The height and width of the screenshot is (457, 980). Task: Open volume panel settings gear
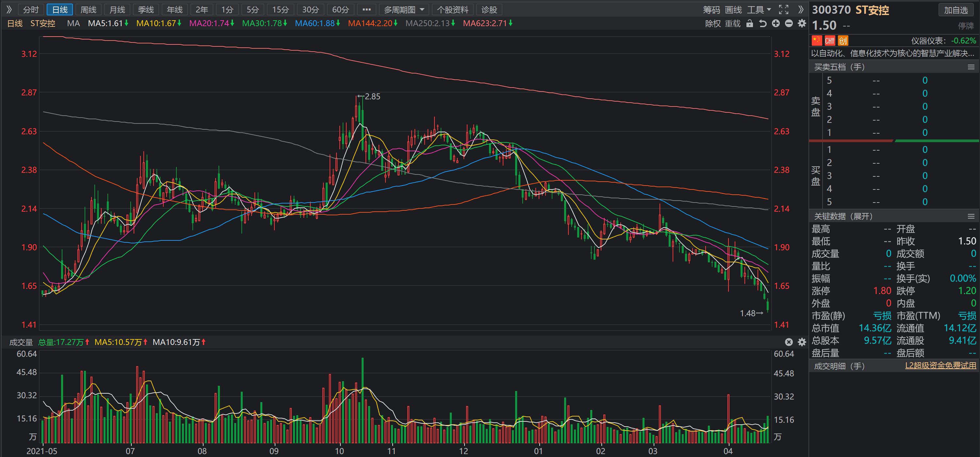[x=802, y=342]
